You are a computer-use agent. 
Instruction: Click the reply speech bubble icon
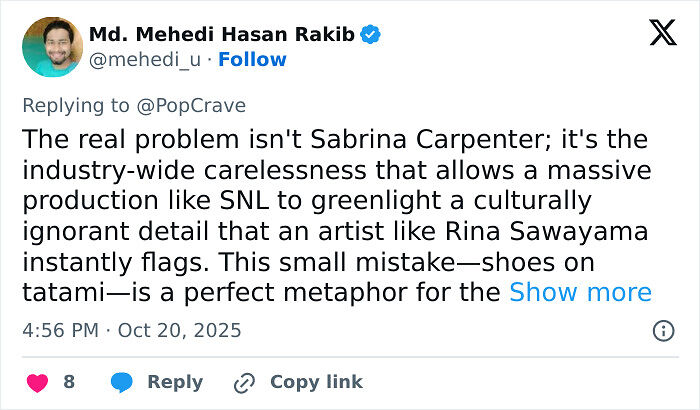point(122,382)
